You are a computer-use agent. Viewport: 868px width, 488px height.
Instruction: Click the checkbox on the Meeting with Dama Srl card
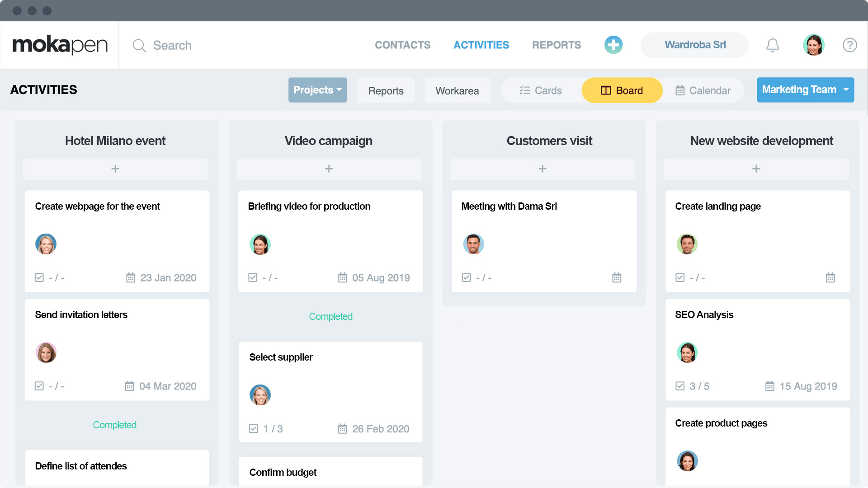pos(466,277)
